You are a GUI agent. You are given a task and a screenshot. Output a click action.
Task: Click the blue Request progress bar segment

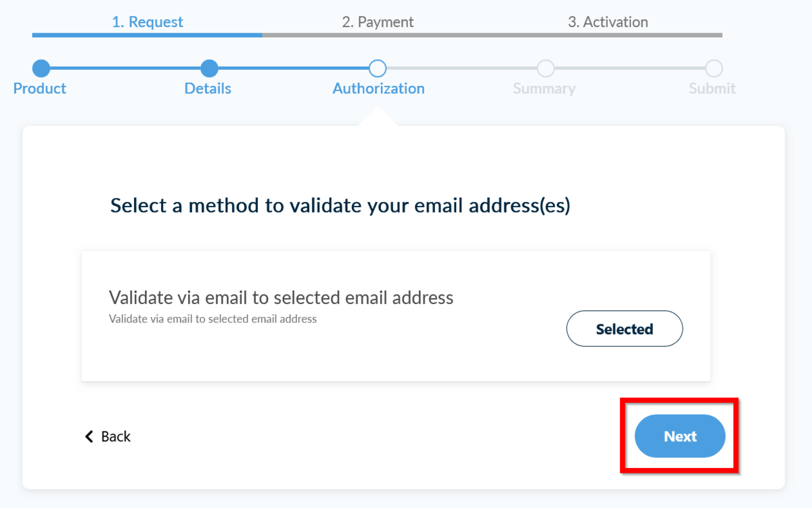[x=148, y=35]
